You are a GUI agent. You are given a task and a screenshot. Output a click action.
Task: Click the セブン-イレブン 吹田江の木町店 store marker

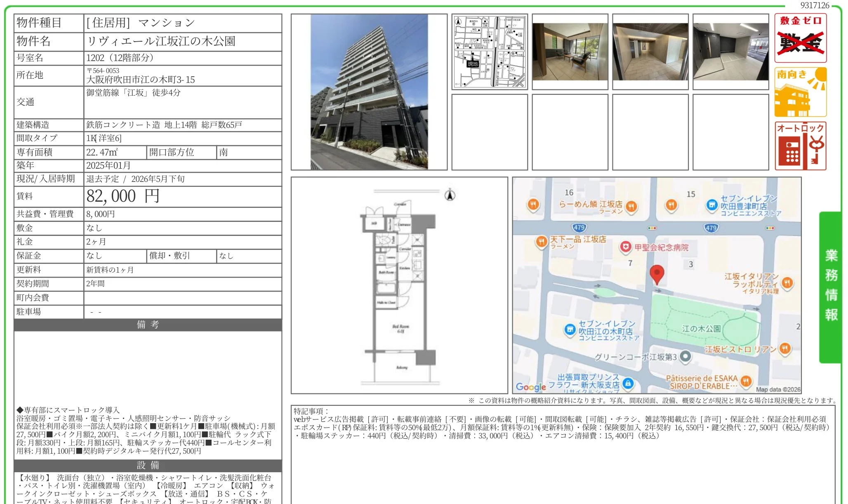pyautogui.click(x=570, y=330)
